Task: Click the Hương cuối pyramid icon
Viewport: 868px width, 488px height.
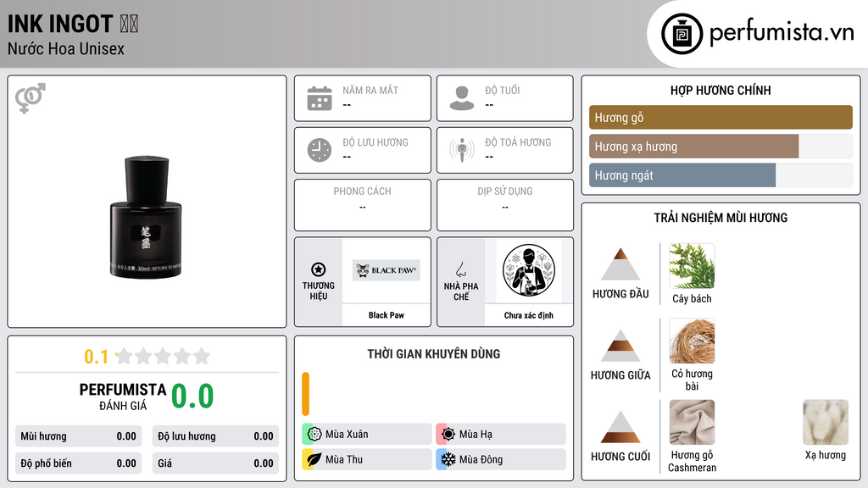Action: 620,427
